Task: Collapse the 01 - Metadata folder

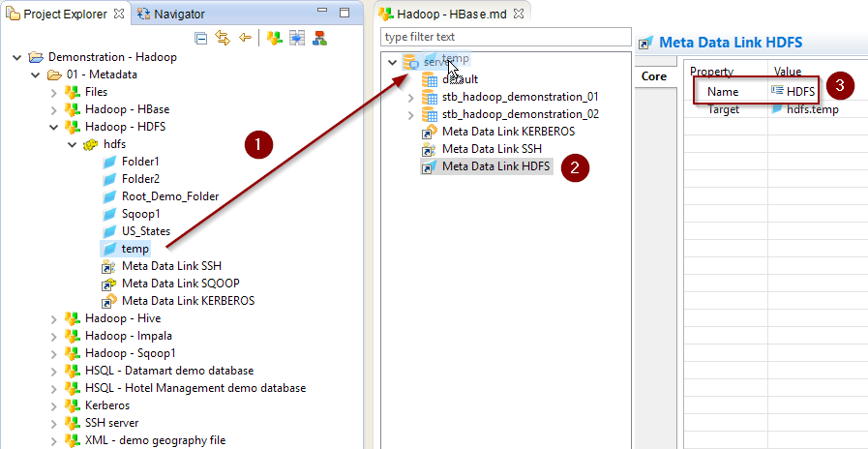Action: tap(36, 75)
